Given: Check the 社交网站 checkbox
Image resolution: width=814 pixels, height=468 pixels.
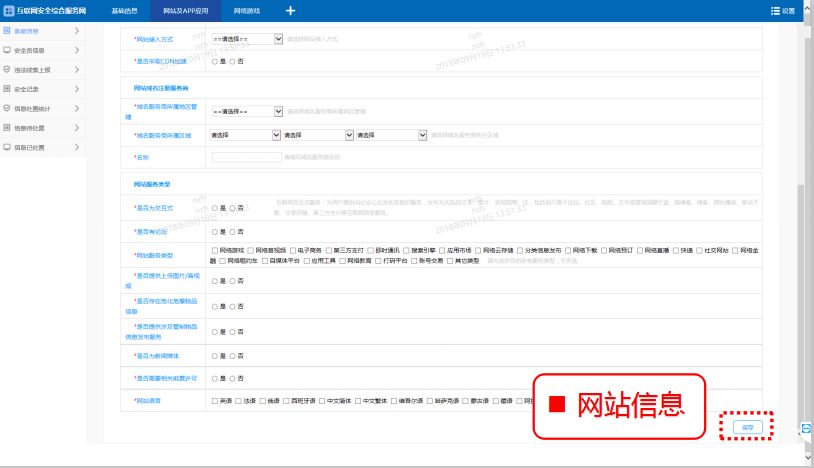Looking at the screenshot, I should click(x=700, y=251).
